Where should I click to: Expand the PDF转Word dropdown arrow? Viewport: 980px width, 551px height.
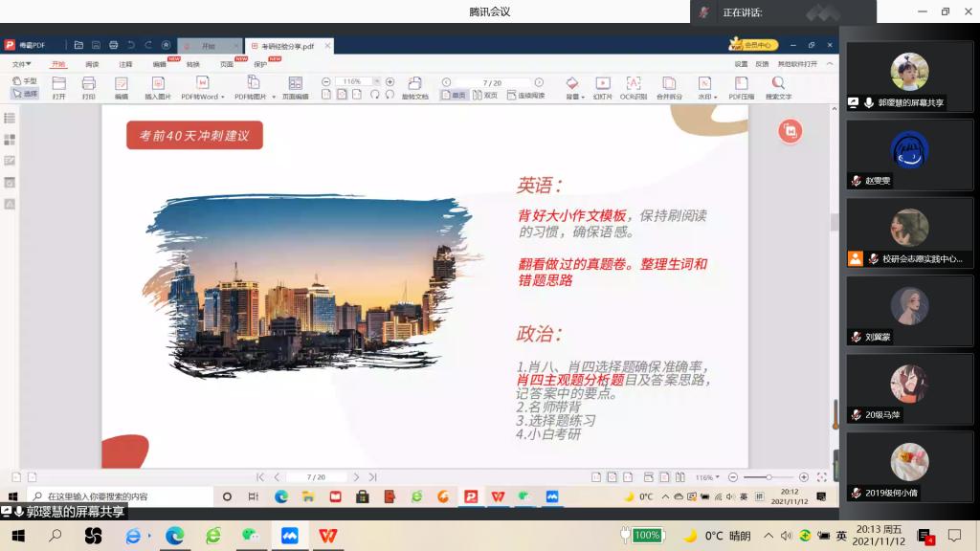click(x=222, y=97)
